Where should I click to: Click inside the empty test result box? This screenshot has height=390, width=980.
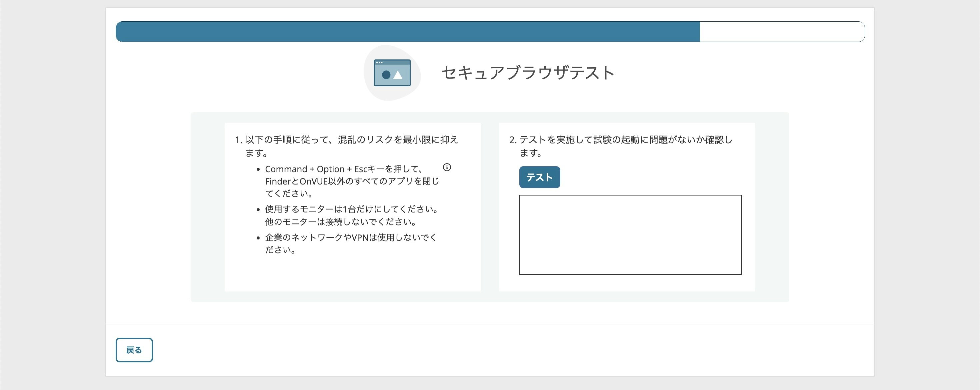630,234
